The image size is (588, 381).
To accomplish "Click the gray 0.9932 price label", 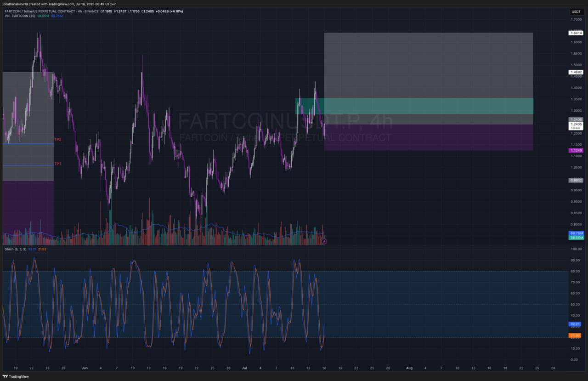I will pyautogui.click(x=576, y=180).
